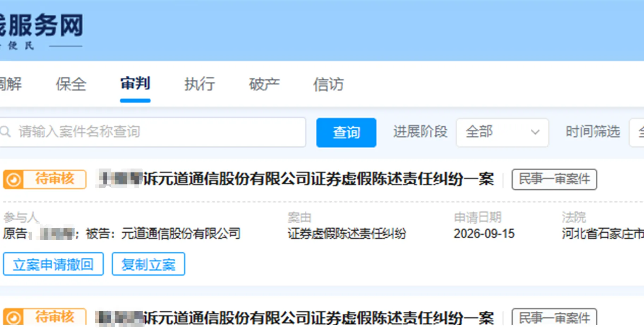
Task: Click the 河北省石家庄市 court name
Action: pyautogui.click(x=603, y=233)
